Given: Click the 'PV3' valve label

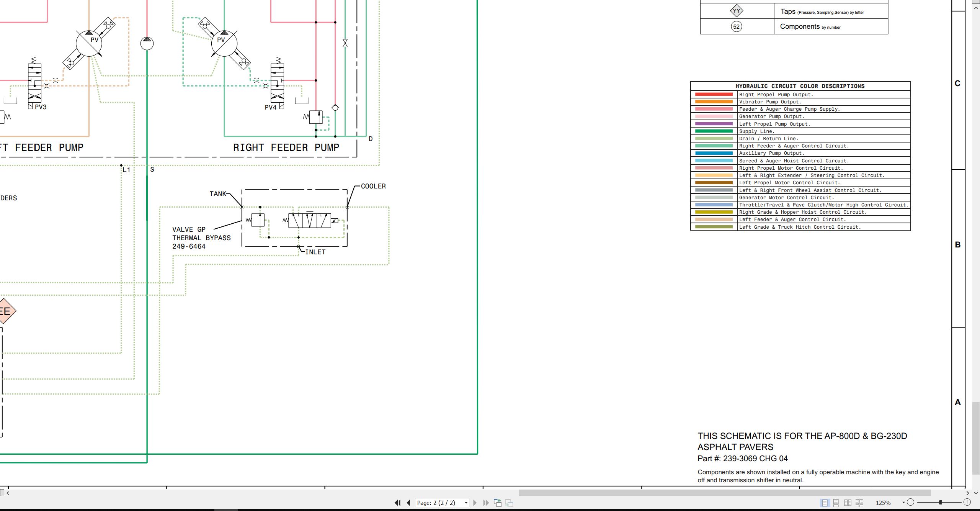Looking at the screenshot, I should click(41, 107).
